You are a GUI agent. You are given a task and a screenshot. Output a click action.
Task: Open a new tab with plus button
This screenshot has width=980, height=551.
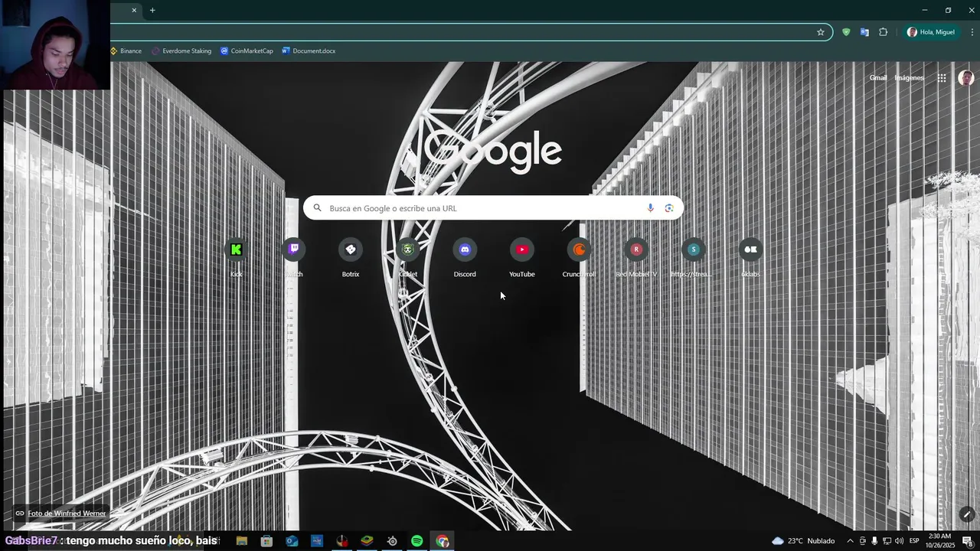coord(152,10)
